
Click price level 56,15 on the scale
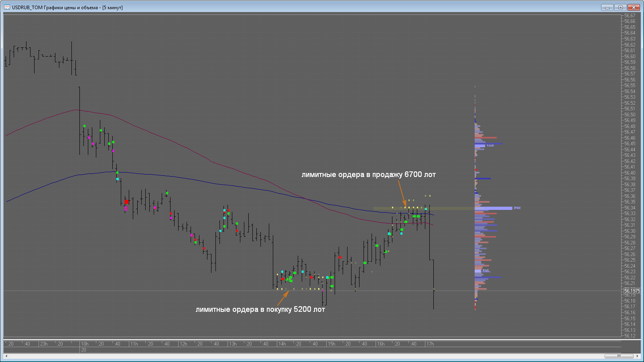coord(630,319)
